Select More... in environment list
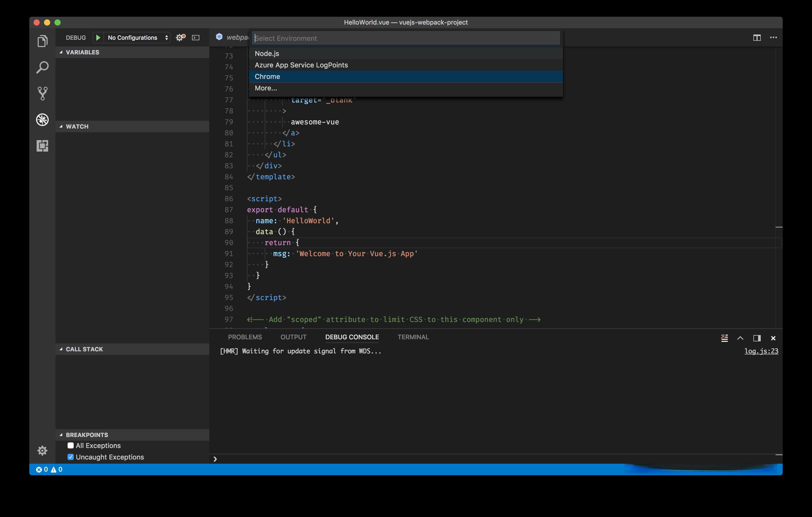This screenshot has height=517, width=812. point(406,88)
